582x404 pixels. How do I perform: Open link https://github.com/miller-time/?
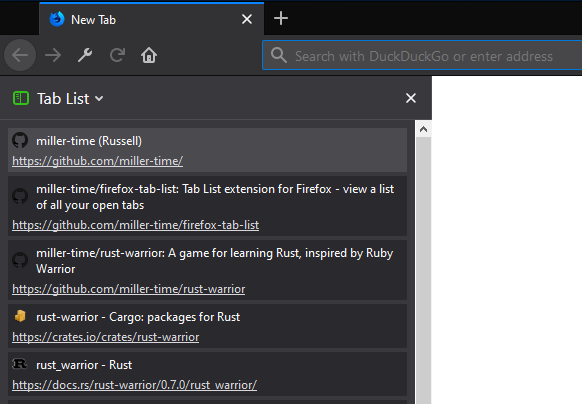(x=98, y=161)
